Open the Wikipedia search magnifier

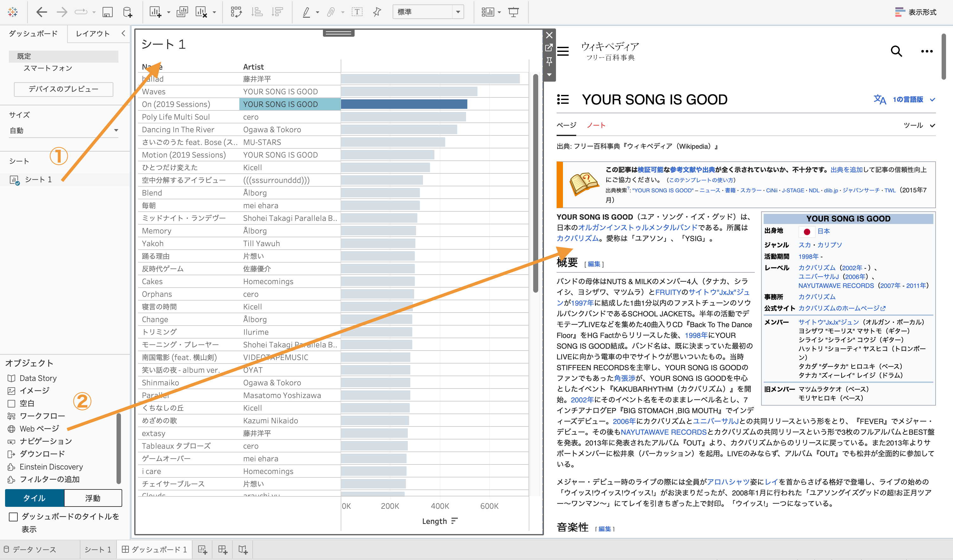tap(896, 51)
